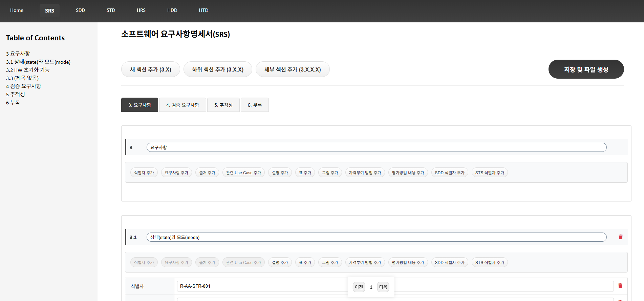This screenshot has width=644, height=301.
Task: Click the '식별자' row label
Action: pos(137,286)
